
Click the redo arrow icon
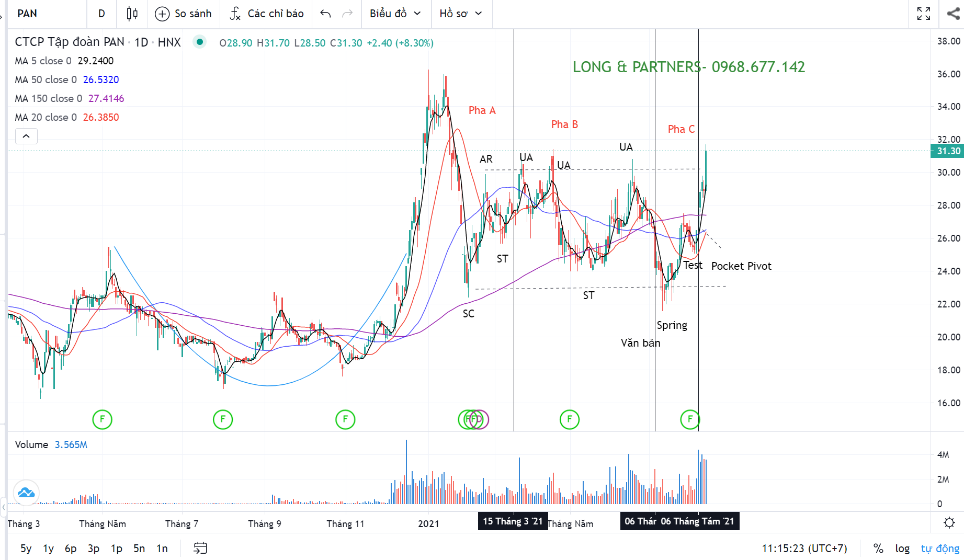pyautogui.click(x=347, y=14)
